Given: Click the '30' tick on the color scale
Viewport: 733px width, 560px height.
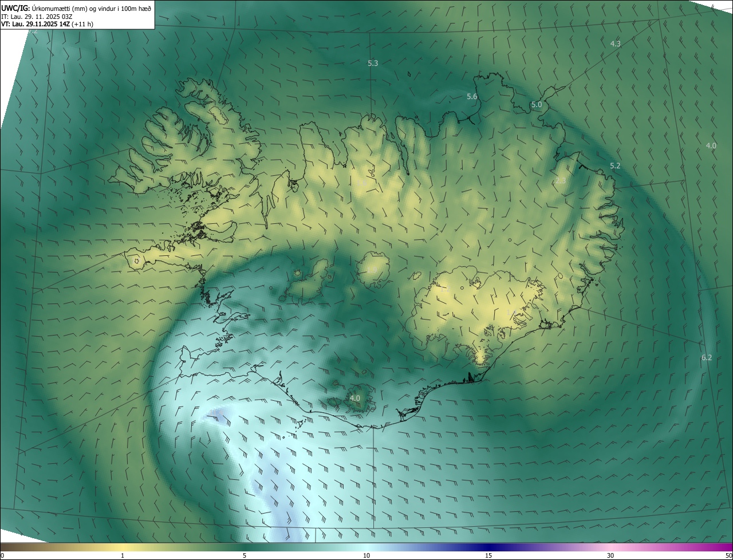Looking at the screenshot, I should [x=610, y=556].
